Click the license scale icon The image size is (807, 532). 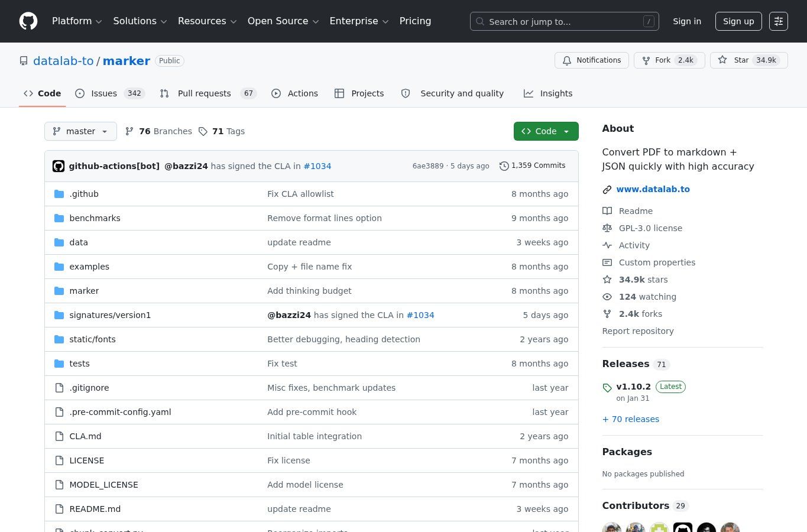(607, 228)
